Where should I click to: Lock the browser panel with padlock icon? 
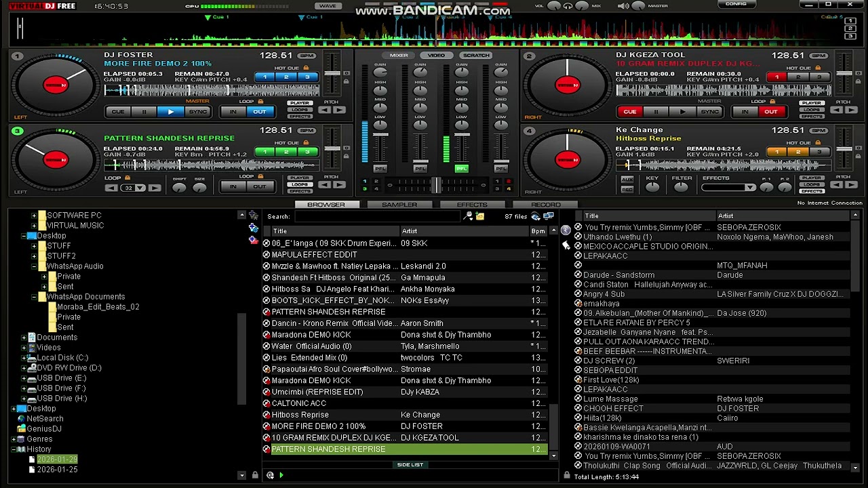[x=255, y=475]
